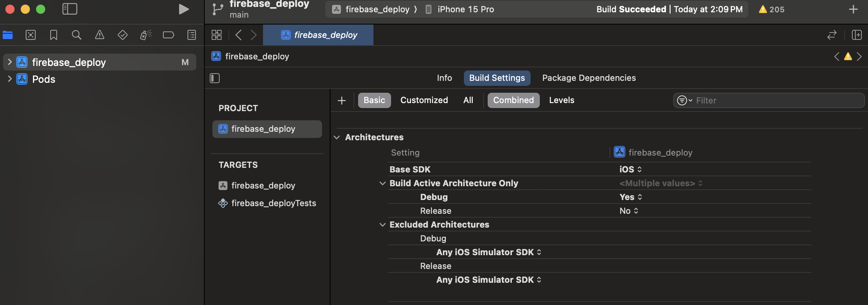Image resolution: width=868 pixels, height=305 pixels.
Task: Select the firebase_deploy editor tab
Action: 318,35
